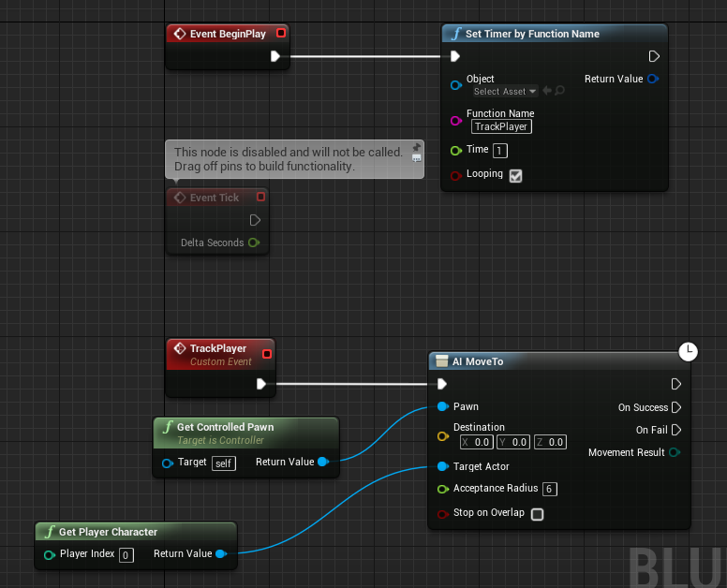This screenshot has width=727, height=588.
Task: Click the Target Actor input pin
Action: tap(443, 466)
